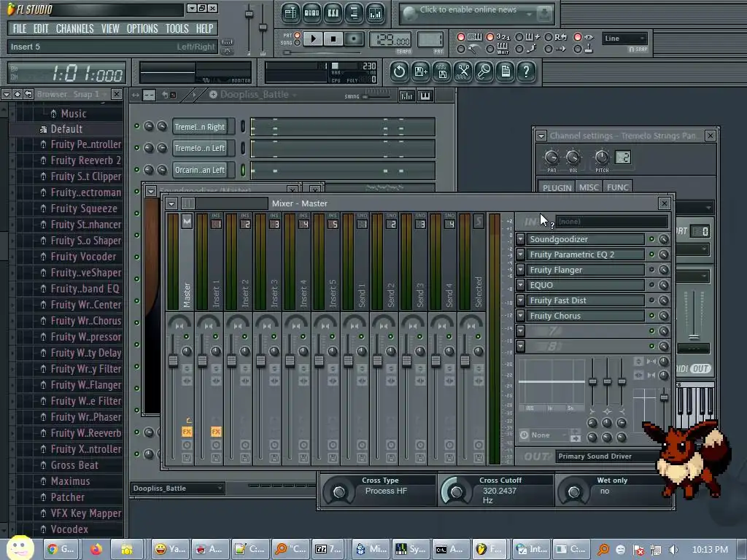Open the Mixer window options arrow
The width and height of the screenshot is (747, 560).
(171, 204)
